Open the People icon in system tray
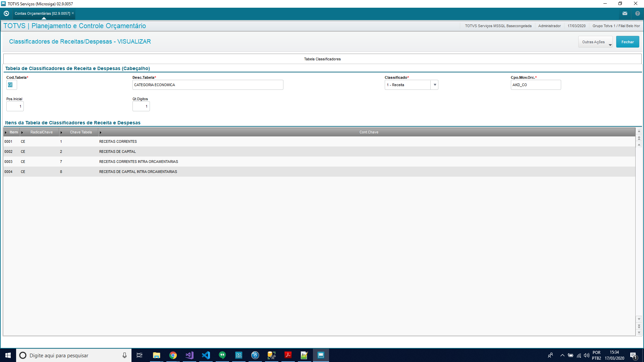This screenshot has height=362, width=644. [550, 355]
